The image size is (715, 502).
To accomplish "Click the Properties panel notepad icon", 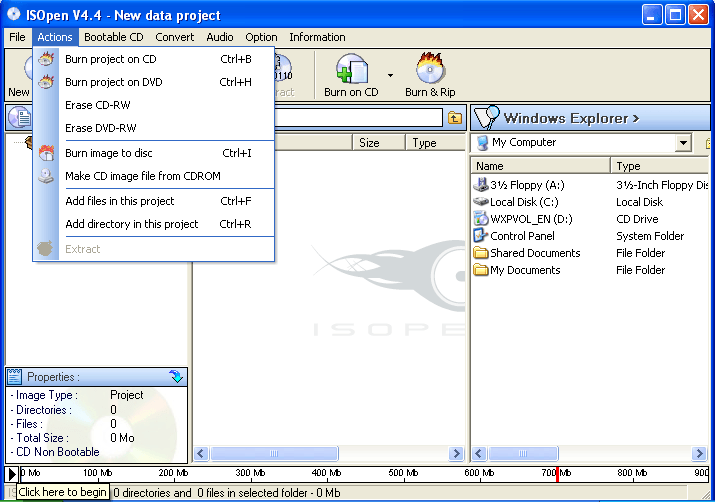I will tap(15, 377).
